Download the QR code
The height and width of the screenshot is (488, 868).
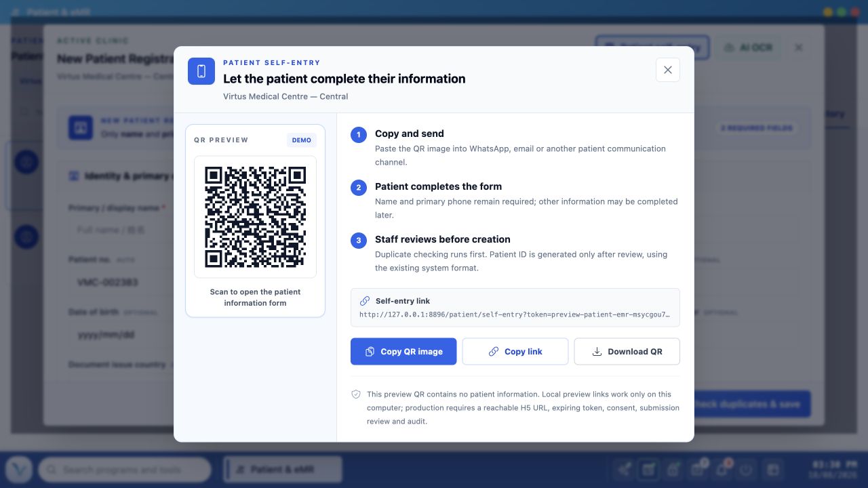[x=627, y=352]
